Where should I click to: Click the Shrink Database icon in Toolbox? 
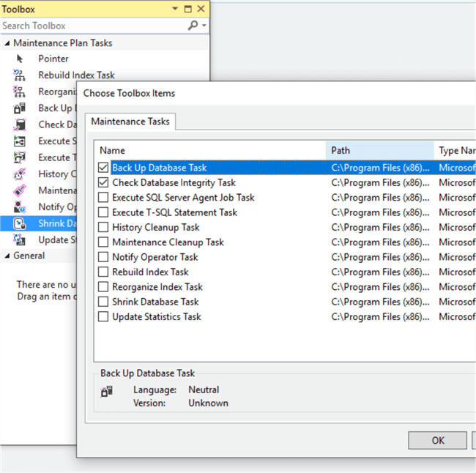(20, 223)
